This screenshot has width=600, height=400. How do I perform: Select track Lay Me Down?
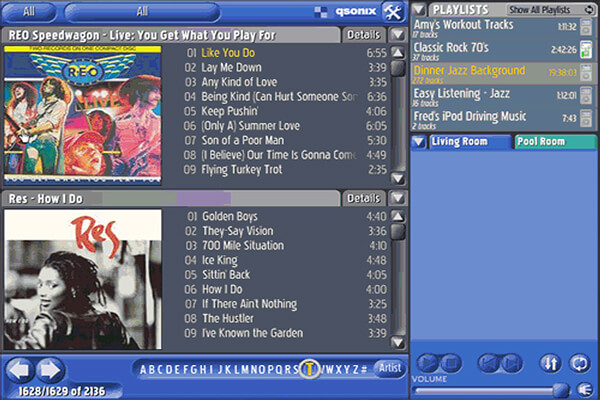(x=285, y=68)
